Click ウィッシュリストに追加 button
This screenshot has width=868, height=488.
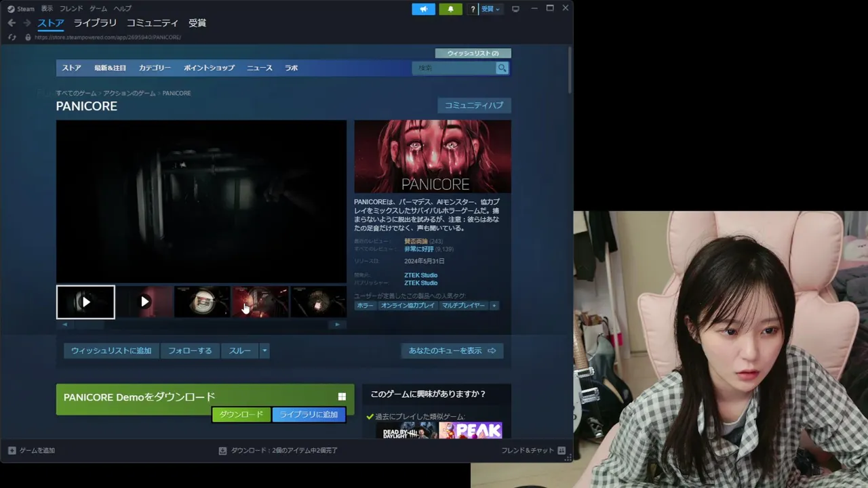click(x=111, y=350)
